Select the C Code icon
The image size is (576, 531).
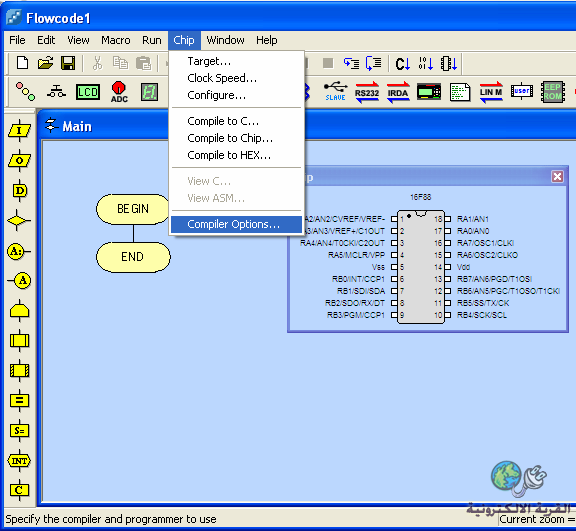point(19,490)
